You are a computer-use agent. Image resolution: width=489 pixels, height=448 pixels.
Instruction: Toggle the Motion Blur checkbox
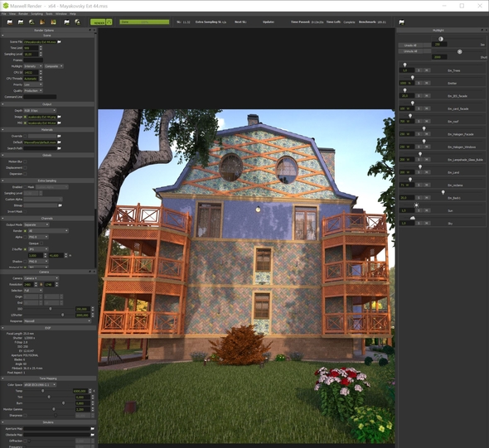click(x=25, y=161)
